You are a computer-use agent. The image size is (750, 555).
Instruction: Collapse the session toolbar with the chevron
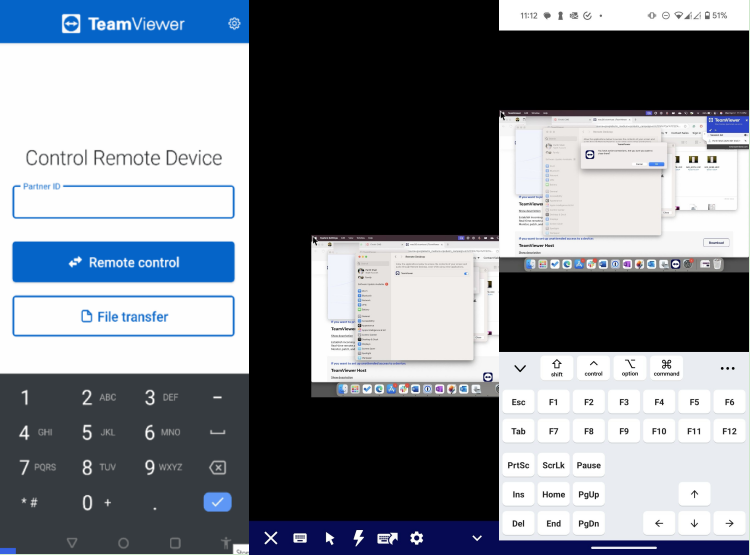pyautogui.click(x=477, y=538)
